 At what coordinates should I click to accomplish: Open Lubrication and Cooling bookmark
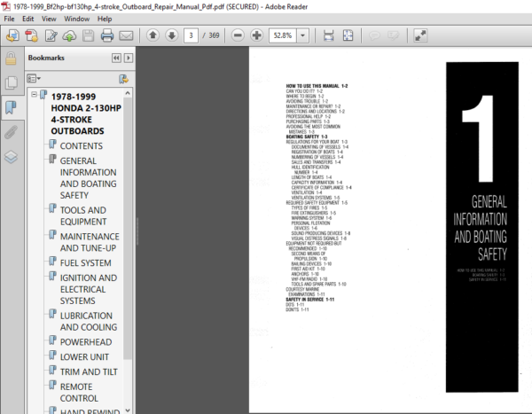coord(89,321)
